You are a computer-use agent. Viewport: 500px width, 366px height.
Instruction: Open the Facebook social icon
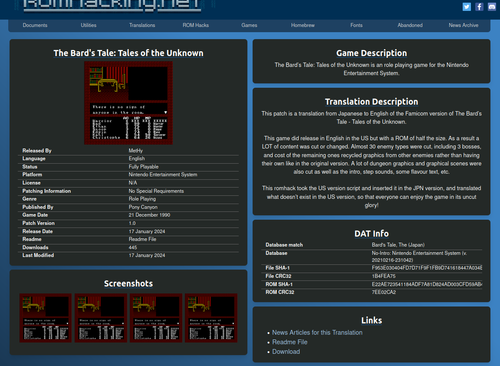click(479, 7)
